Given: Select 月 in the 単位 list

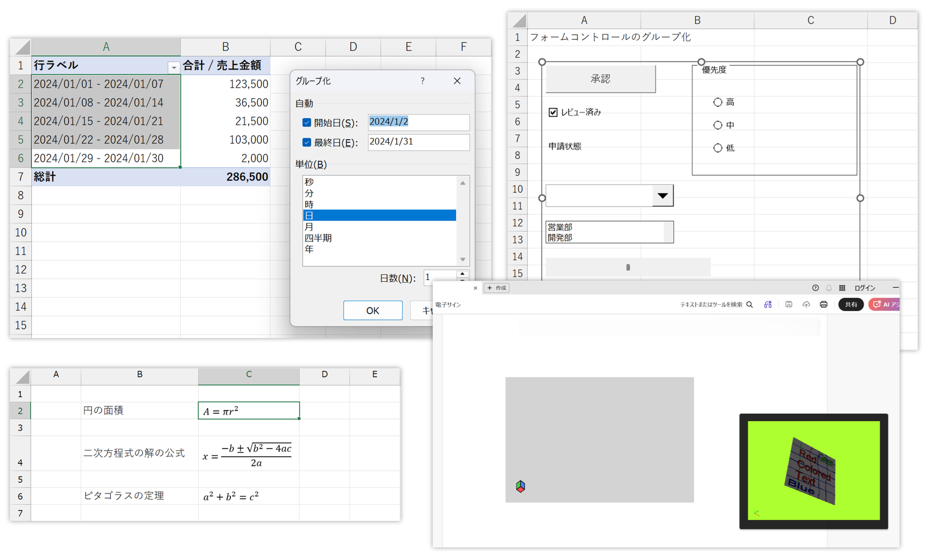Looking at the screenshot, I should pos(379,227).
